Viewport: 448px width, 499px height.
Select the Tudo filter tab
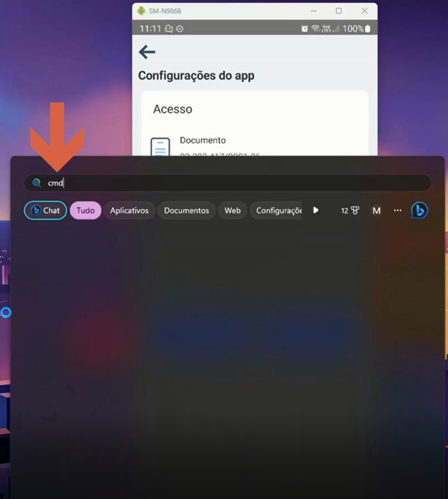(x=85, y=210)
